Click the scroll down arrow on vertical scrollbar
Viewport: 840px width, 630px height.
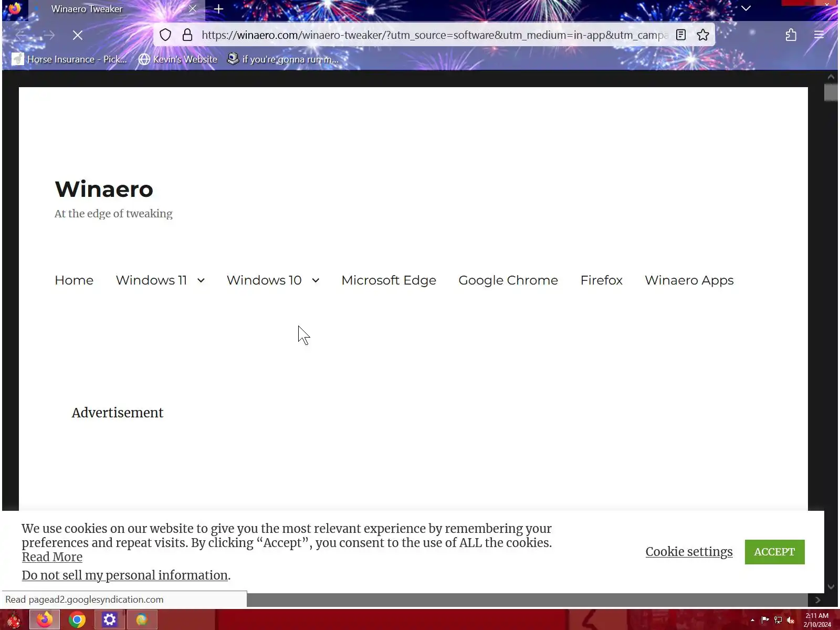click(831, 587)
